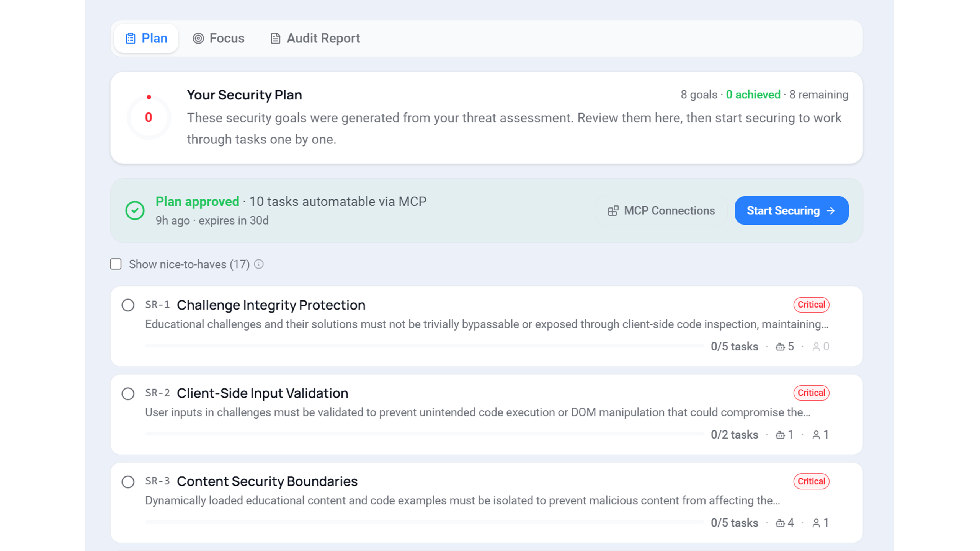Select the SR-2 goal status circle
980x551 pixels.
pos(128,393)
